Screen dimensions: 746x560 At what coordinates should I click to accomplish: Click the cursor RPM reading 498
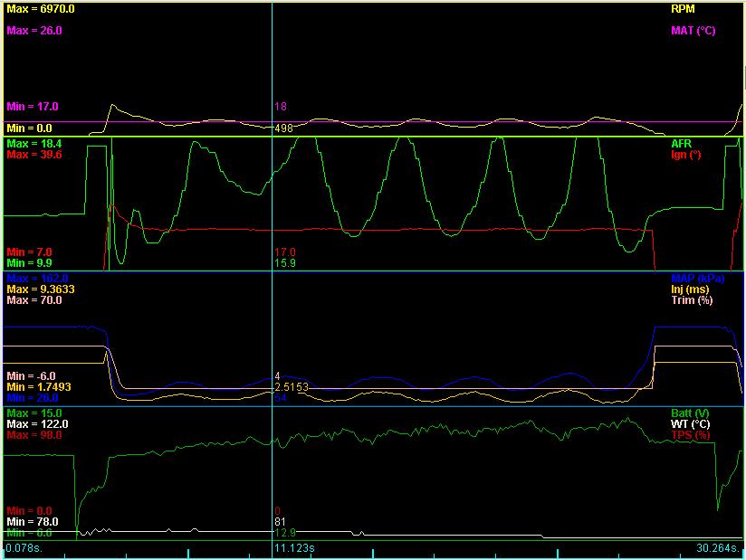click(284, 128)
